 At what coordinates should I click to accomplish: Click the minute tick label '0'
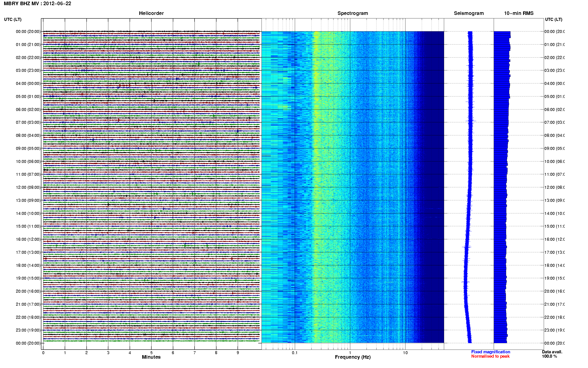[x=43, y=353]
